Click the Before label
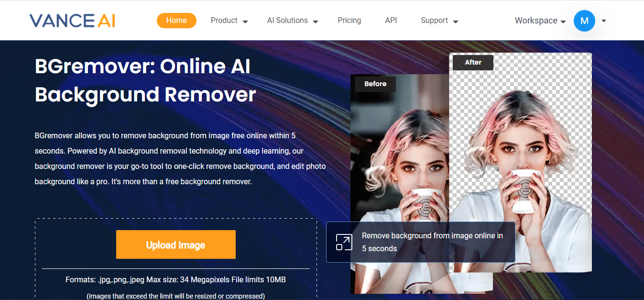Image resolution: width=644 pixels, height=300 pixels. 375,84
